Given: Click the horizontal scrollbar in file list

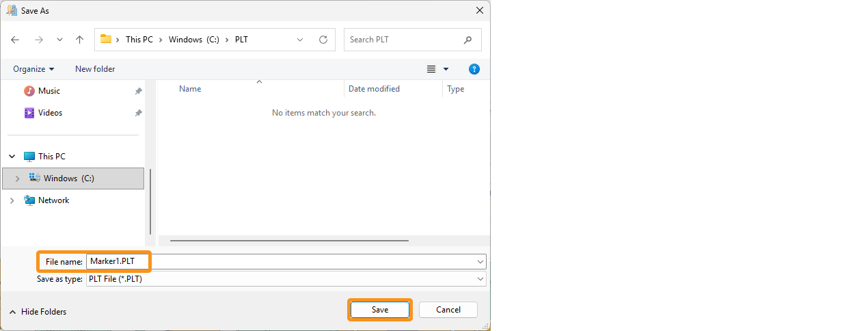Looking at the screenshot, I should click(289, 241).
